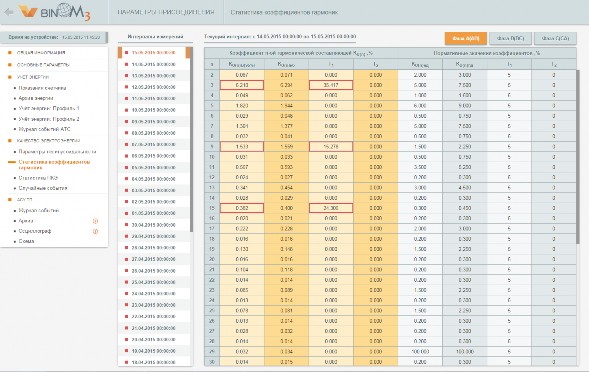Collapse the УЧЕТ ЭНЕРГИИ section
Screen dimensions: 589x372
pos(33,77)
